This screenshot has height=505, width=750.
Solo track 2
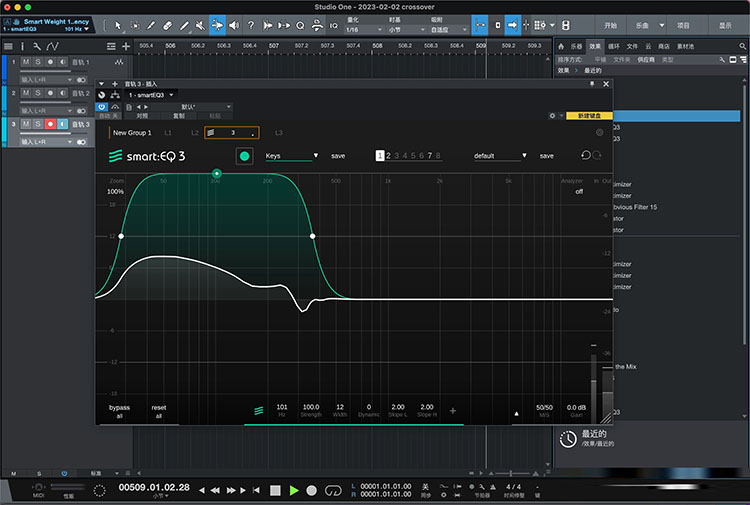click(x=38, y=93)
